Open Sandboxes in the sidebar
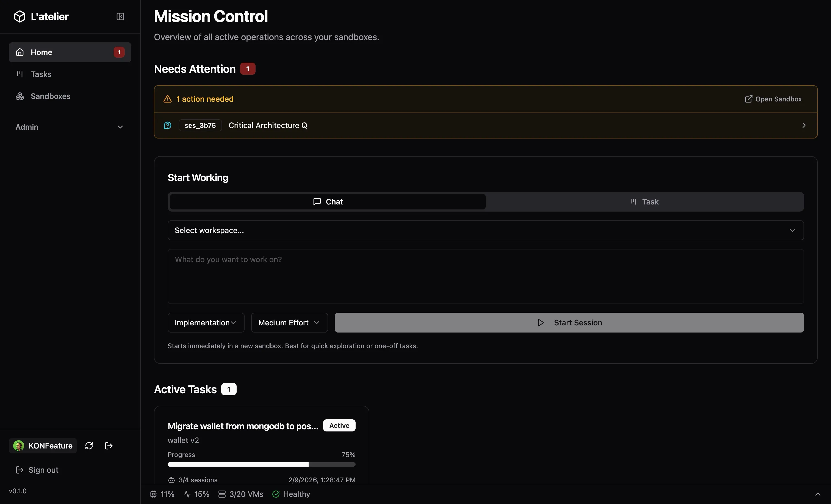 [70, 96]
